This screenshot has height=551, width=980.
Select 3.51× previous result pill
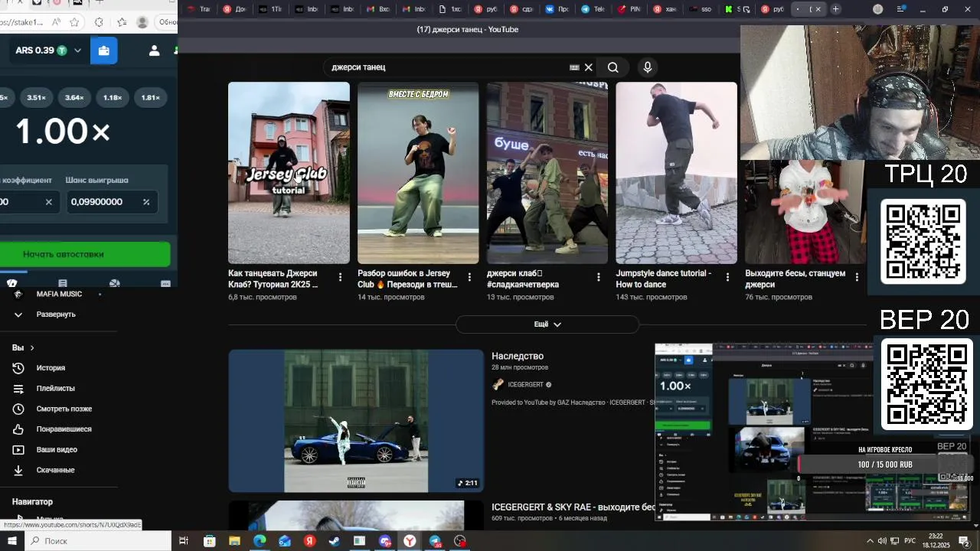(36, 98)
